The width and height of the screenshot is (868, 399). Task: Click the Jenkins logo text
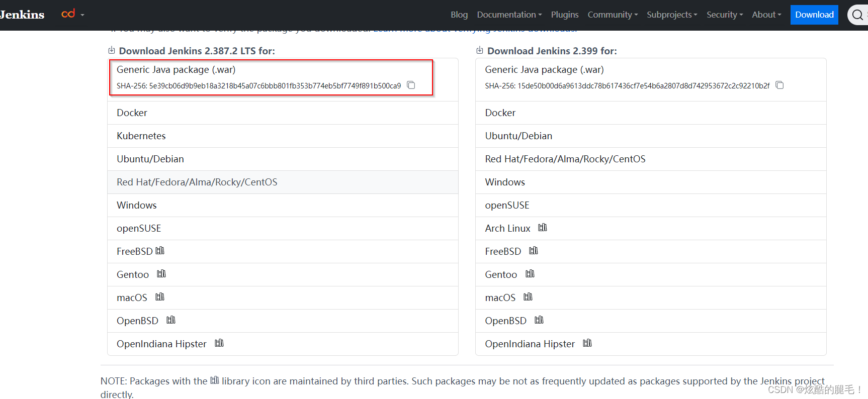(x=22, y=15)
